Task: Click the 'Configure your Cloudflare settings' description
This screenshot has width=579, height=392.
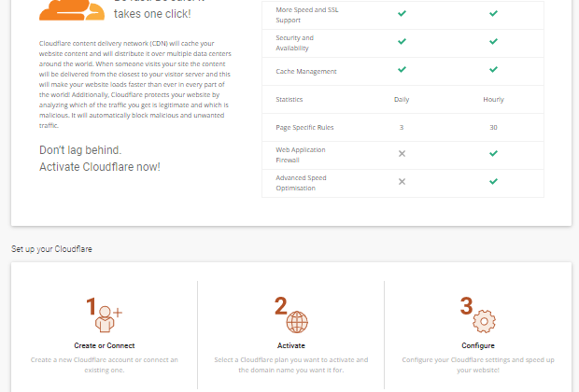Action: (x=478, y=365)
